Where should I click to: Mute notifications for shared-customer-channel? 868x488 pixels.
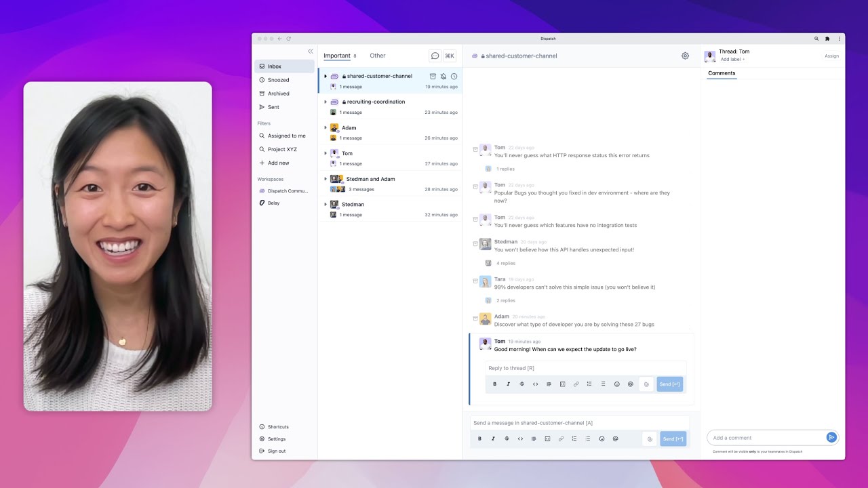point(443,77)
